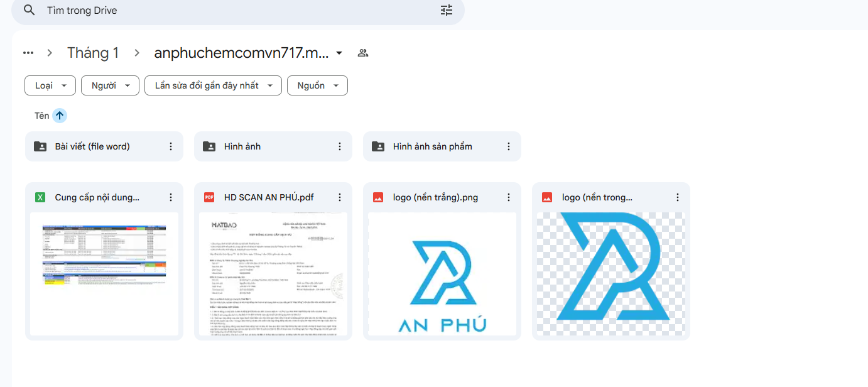
Task: Open anphuchemcomvn717 folder dropdown arrow
Action: pyautogui.click(x=339, y=53)
